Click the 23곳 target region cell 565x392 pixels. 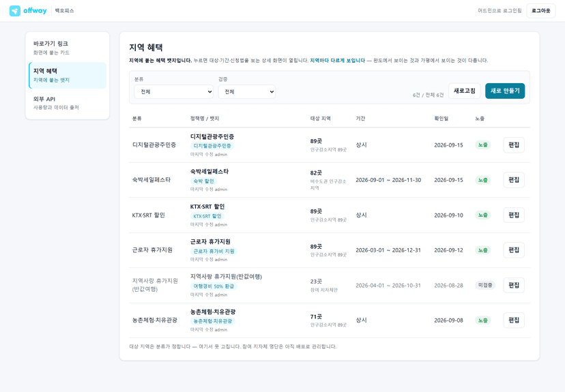[316, 282]
